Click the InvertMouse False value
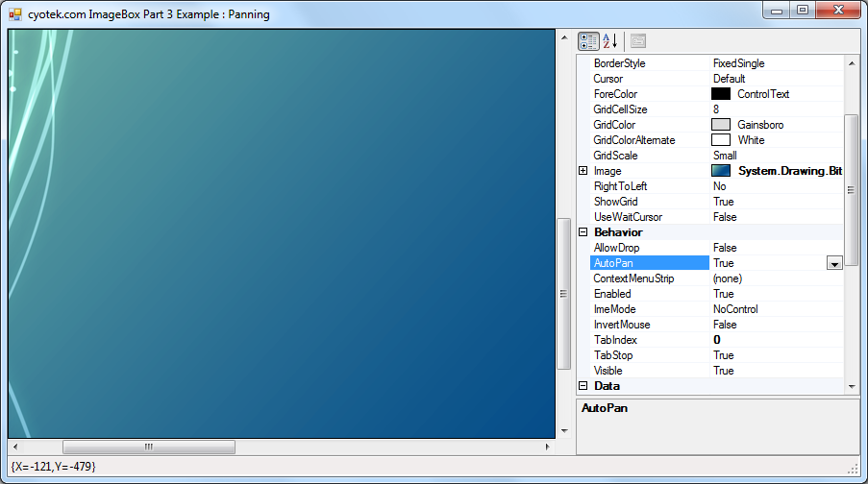Viewport: 868px width, 484px height. click(725, 325)
